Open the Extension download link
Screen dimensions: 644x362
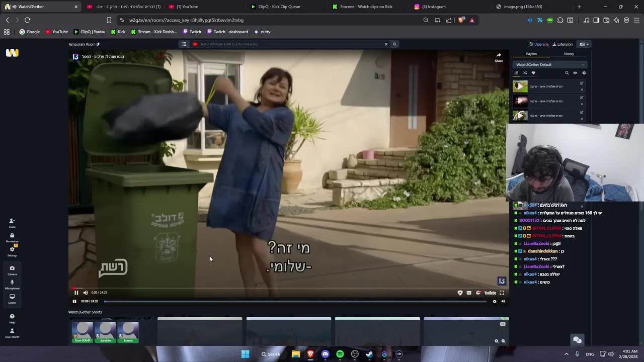[562, 44]
